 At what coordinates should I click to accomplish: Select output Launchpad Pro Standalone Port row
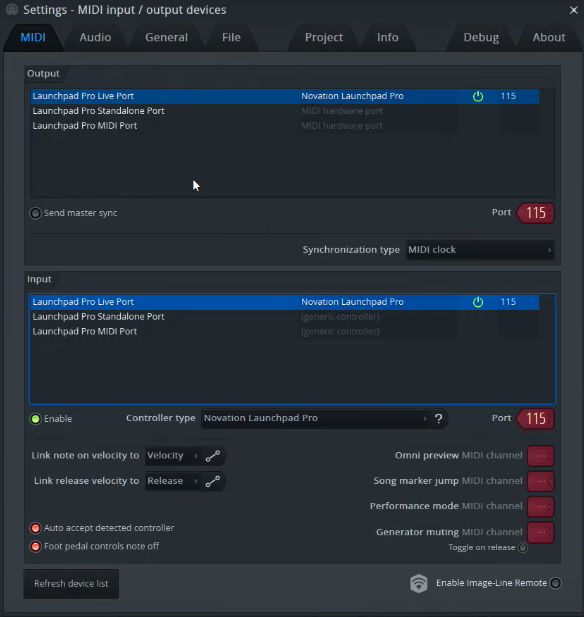(285, 111)
